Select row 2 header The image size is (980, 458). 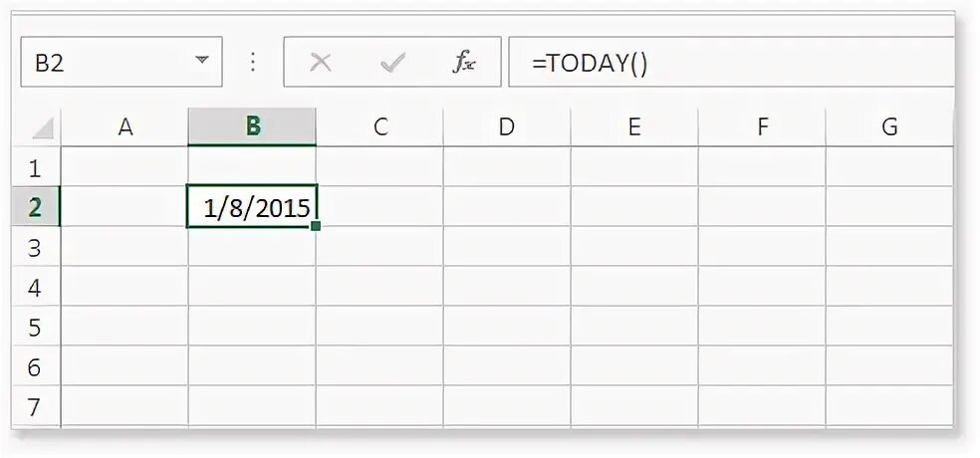coord(36,207)
